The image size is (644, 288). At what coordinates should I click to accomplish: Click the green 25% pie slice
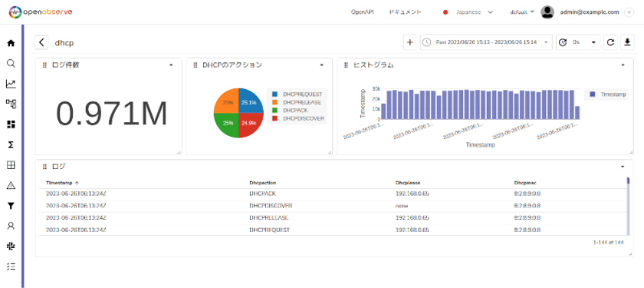[x=227, y=124]
